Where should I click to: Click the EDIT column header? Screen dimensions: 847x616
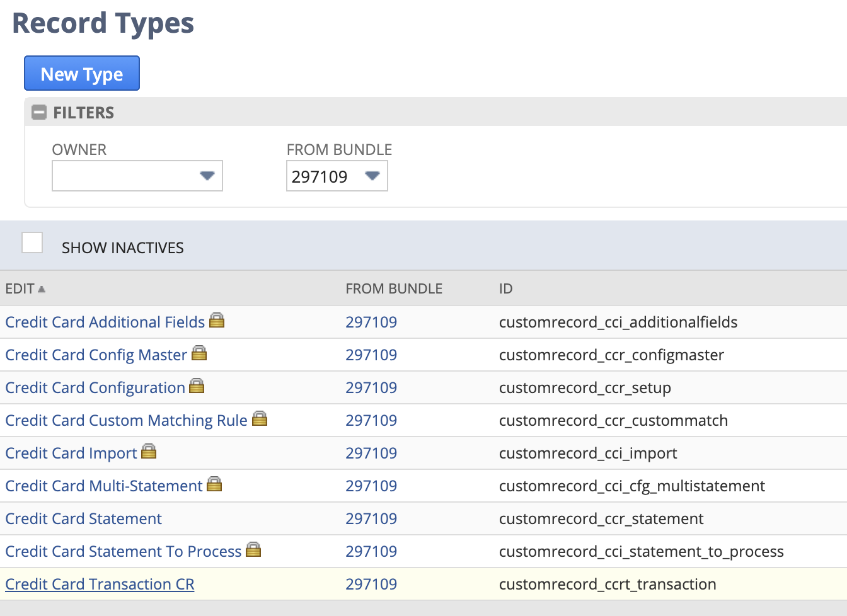click(x=20, y=288)
